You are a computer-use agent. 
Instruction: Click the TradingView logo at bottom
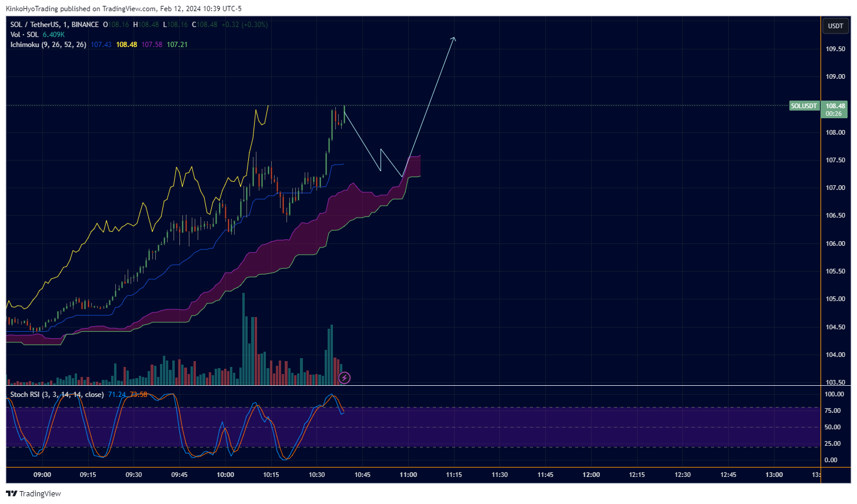coord(34,493)
